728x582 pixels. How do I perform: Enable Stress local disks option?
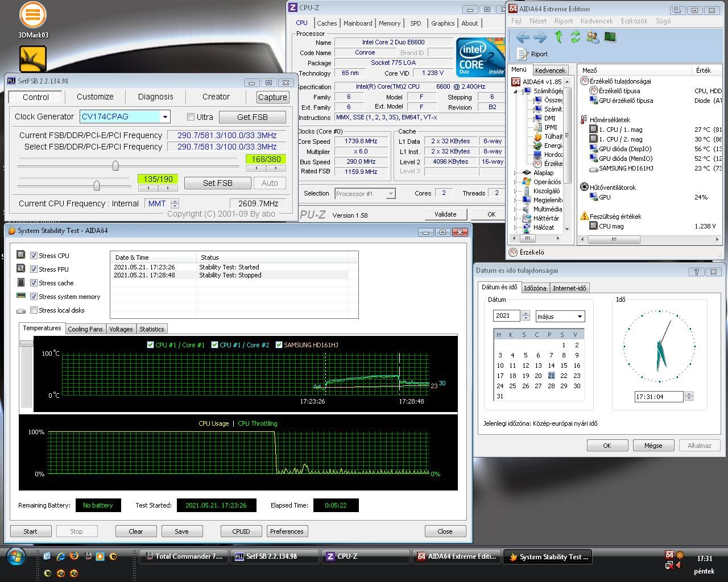point(34,310)
